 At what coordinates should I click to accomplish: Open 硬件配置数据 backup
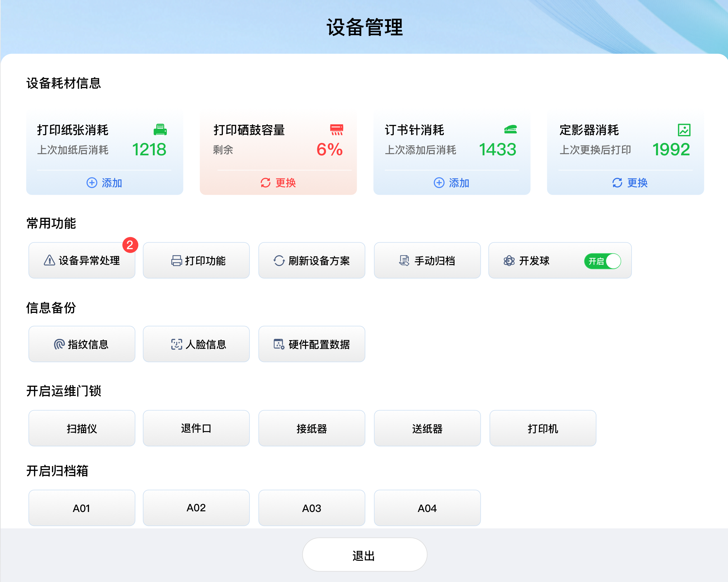312,344
